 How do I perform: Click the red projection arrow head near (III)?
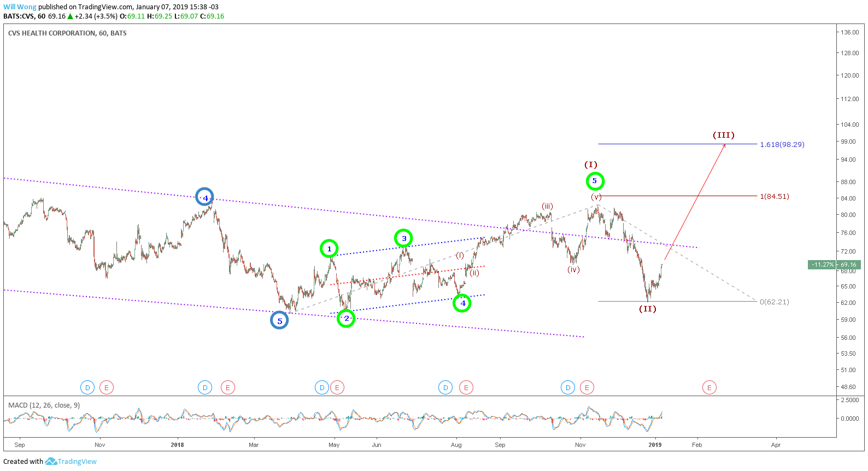pyautogui.click(x=724, y=145)
